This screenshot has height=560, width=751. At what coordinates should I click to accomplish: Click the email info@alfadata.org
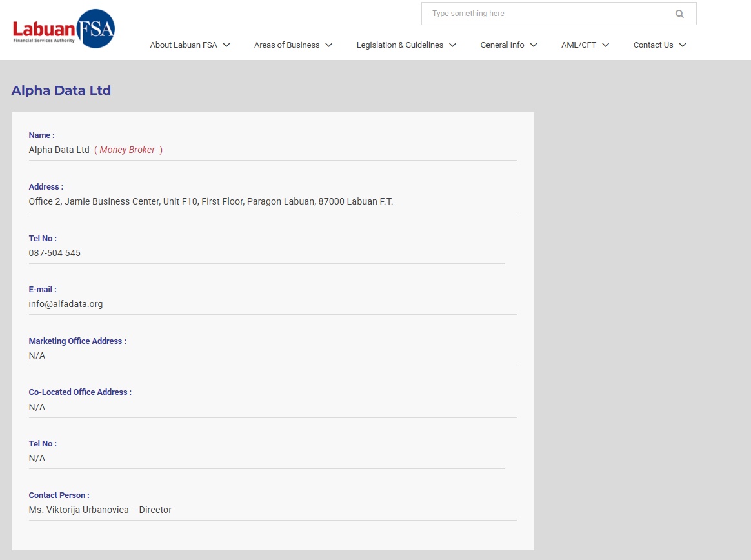(x=66, y=304)
